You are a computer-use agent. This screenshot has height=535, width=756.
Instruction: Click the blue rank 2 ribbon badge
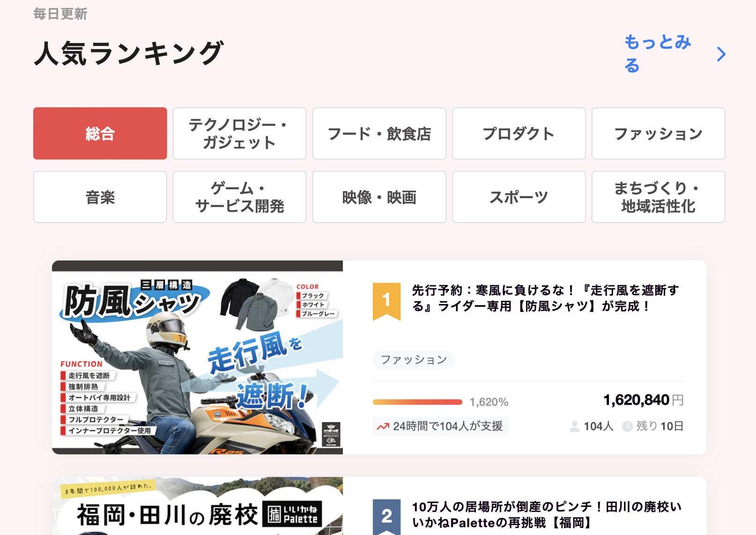click(x=386, y=517)
